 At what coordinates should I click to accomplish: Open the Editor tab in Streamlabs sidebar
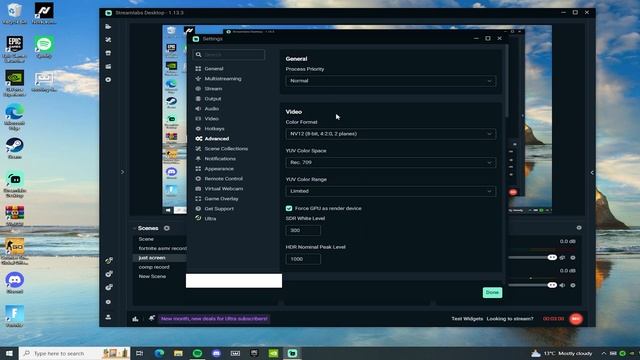pos(108,27)
